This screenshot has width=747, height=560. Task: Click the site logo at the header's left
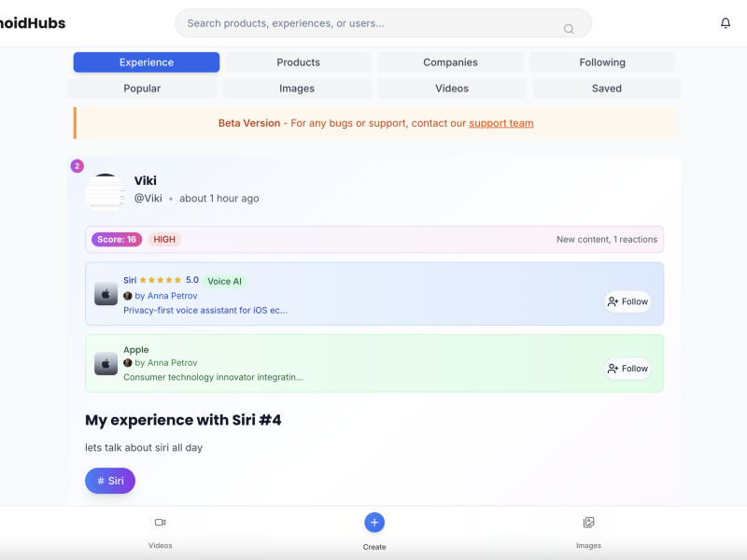pyautogui.click(x=33, y=23)
